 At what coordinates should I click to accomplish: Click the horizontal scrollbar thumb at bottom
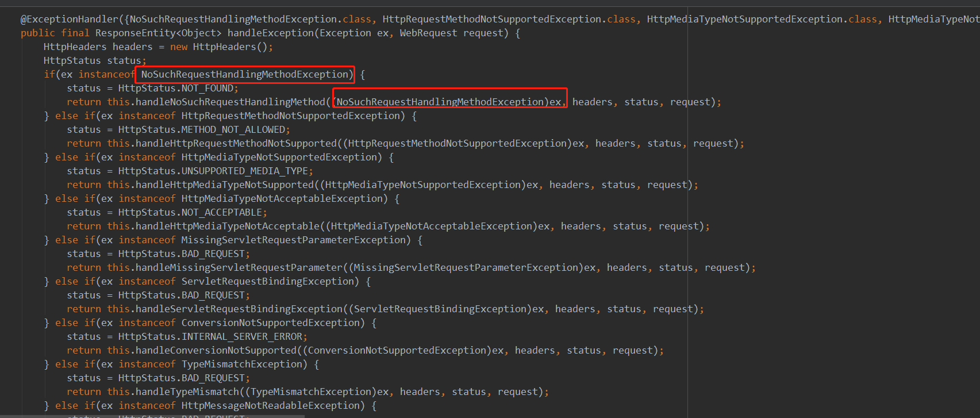point(152,416)
